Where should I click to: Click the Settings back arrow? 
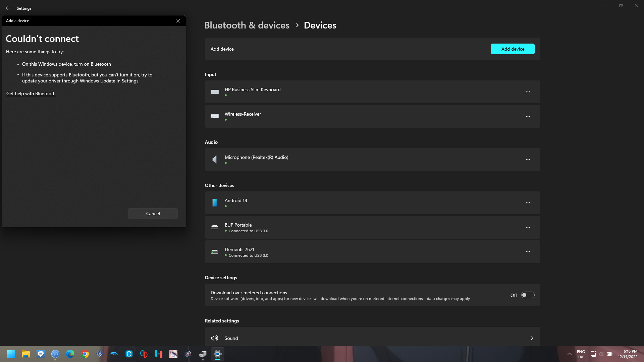[8, 8]
